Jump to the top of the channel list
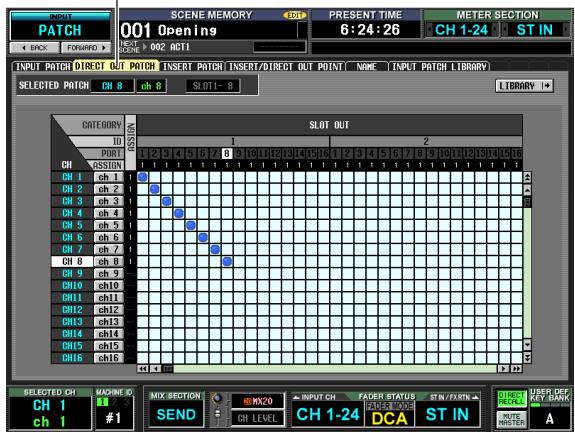 point(527,177)
